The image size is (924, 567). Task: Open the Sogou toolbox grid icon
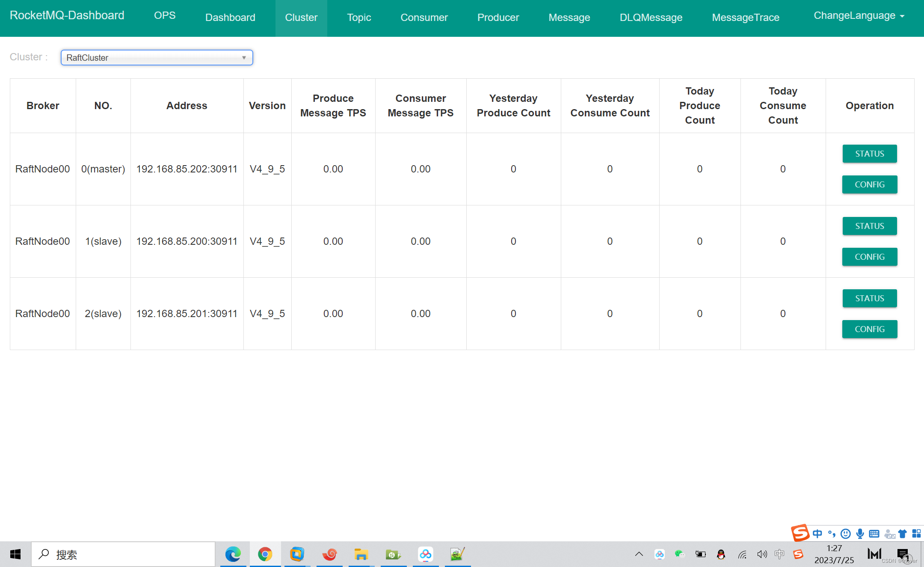coord(916,534)
